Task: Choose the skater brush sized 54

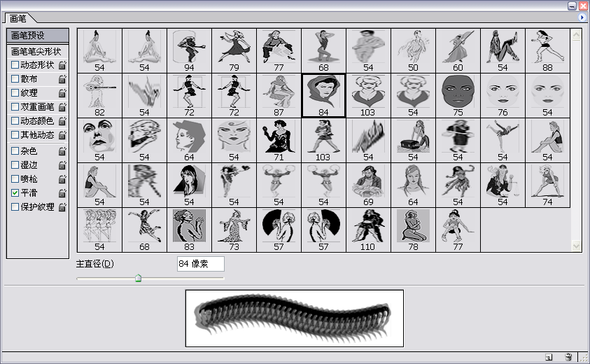Action: 503,141
